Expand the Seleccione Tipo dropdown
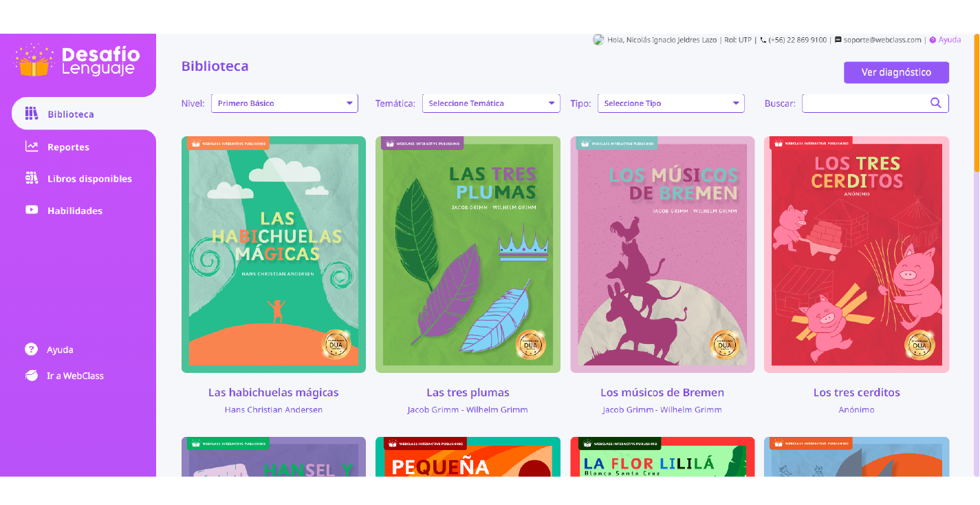This screenshot has width=980, height=505. click(x=671, y=103)
